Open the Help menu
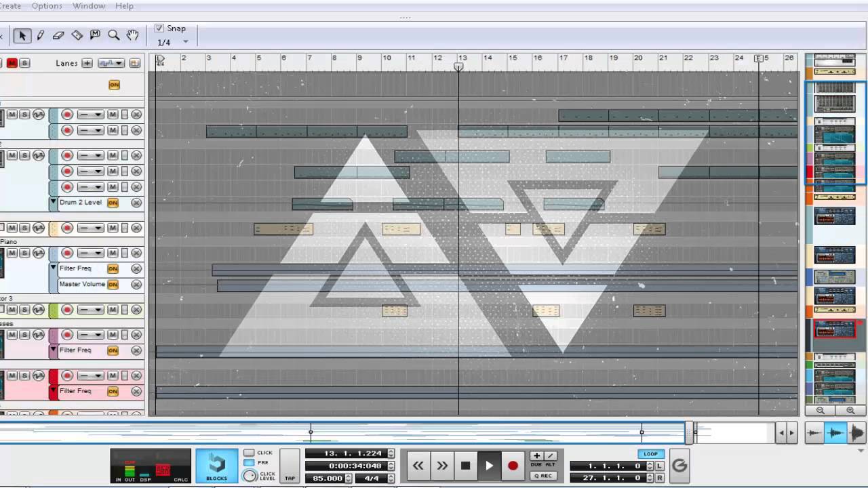This screenshot has height=488, width=868. [124, 6]
